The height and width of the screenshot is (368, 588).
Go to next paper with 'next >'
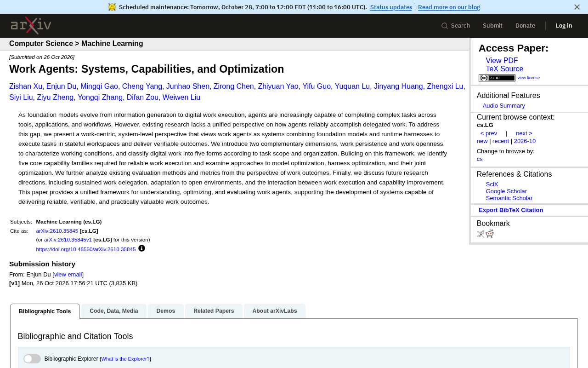[x=524, y=133]
